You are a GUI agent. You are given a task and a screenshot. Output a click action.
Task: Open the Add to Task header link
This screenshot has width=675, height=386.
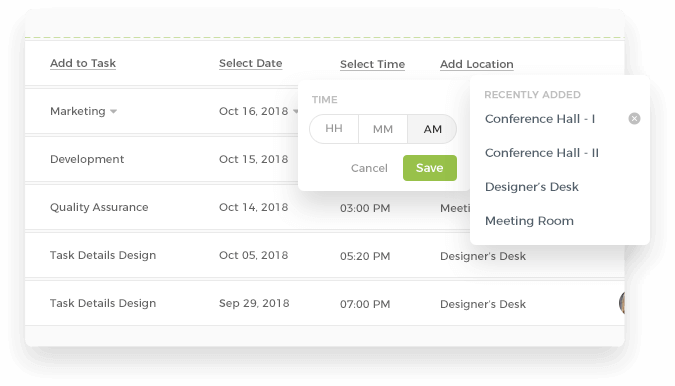point(83,63)
